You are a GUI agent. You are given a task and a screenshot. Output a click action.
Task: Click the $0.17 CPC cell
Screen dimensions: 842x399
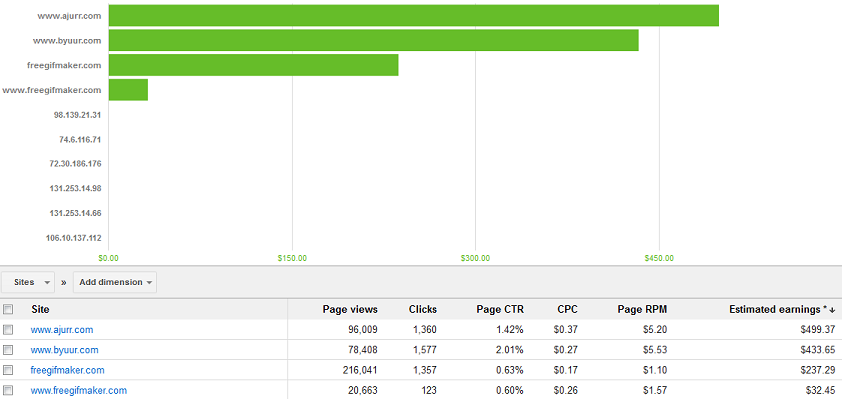tap(566, 371)
